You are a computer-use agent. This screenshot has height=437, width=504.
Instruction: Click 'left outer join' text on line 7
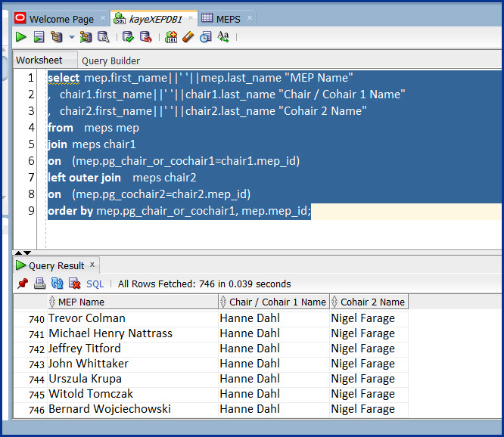point(84,178)
